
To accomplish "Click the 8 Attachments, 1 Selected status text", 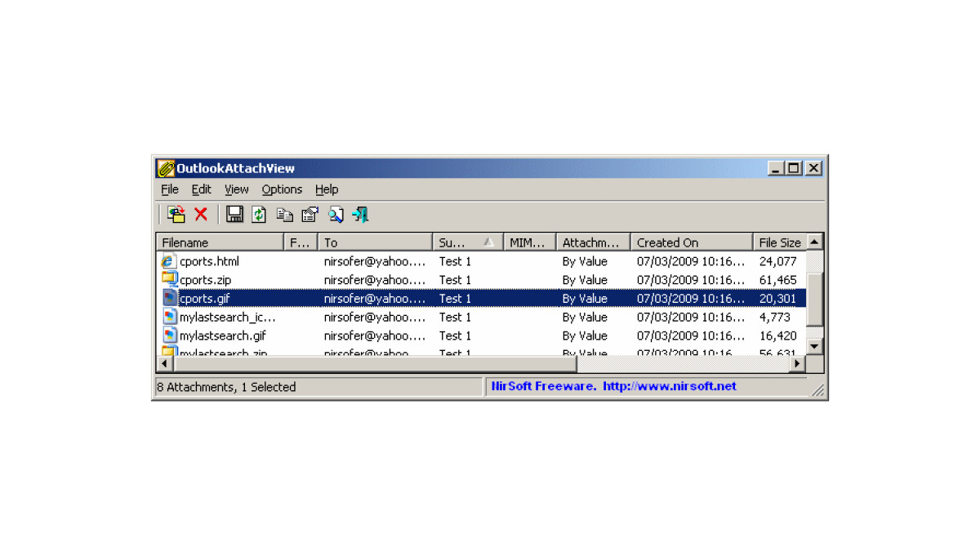I will (x=226, y=387).
